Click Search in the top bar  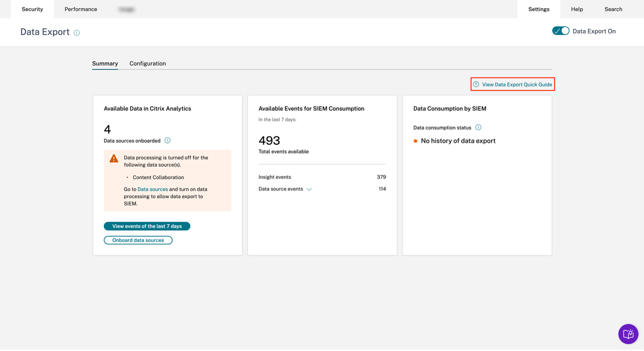click(613, 9)
